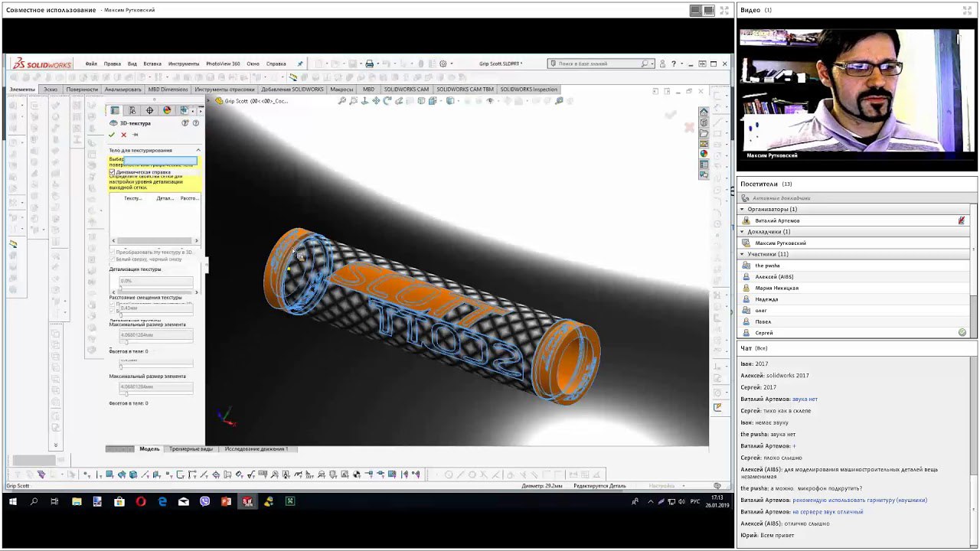This screenshot has width=980, height=551.
Task: Click the section view cube icon
Action: click(x=421, y=100)
